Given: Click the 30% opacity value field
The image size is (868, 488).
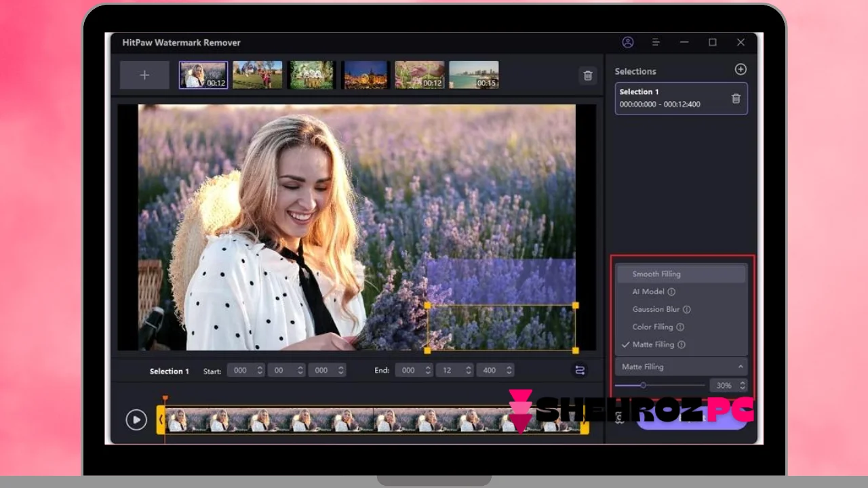Looking at the screenshot, I should pyautogui.click(x=724, y=385).
